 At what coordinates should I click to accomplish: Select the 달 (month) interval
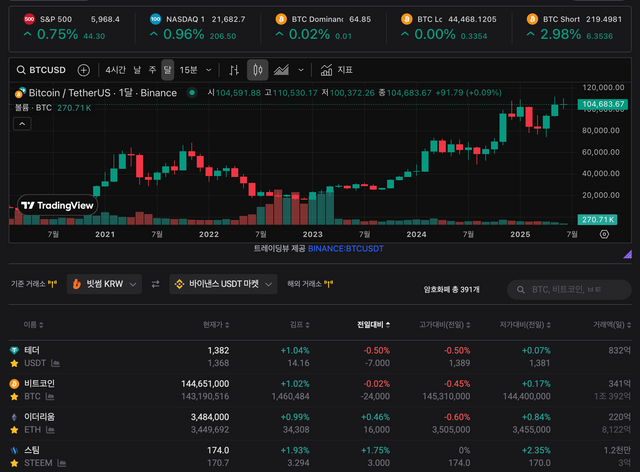pos(167,70)
